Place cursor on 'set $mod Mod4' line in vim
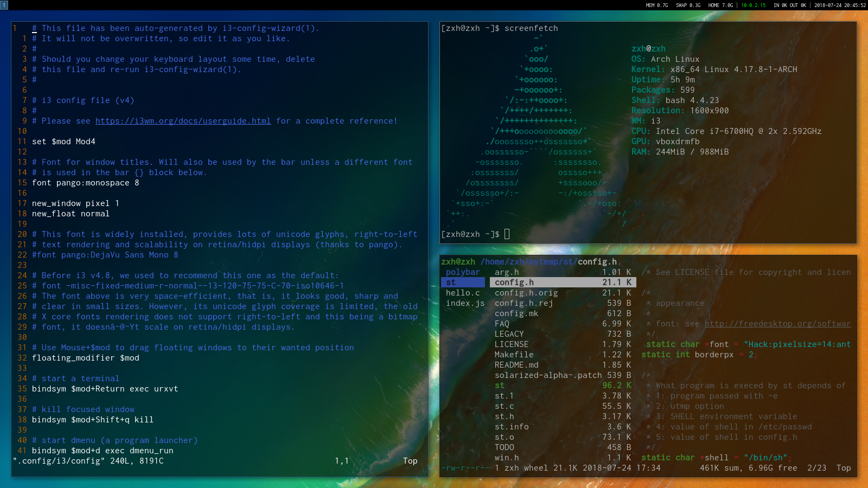Viewport: 868px width, 488px height. [x=63, y=142]
